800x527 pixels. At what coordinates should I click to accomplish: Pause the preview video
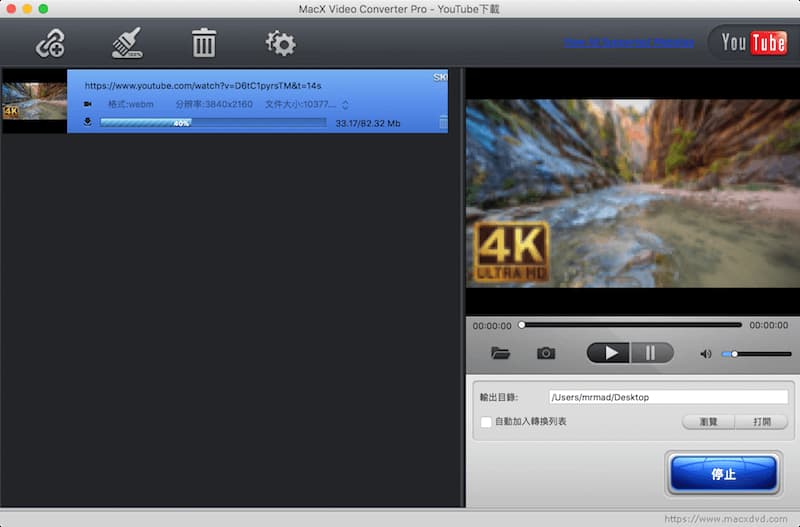point(652,353)
